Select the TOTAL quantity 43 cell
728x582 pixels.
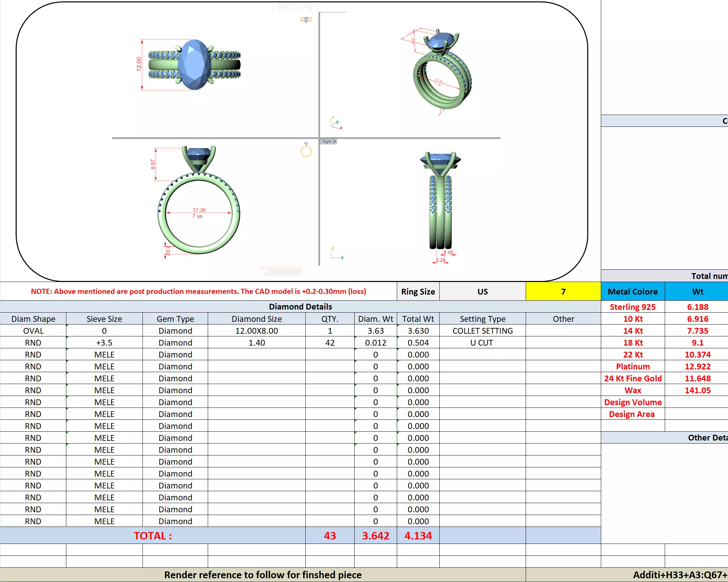(x=329, y=536)
